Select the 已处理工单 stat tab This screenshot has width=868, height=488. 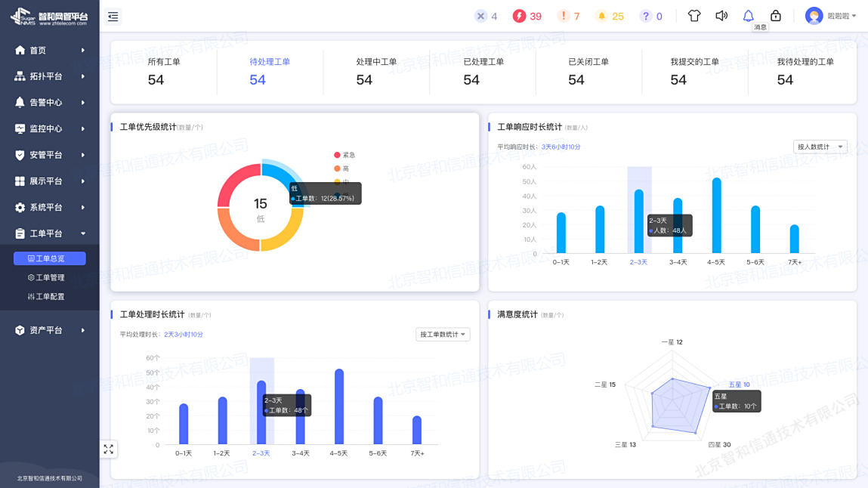483,72
